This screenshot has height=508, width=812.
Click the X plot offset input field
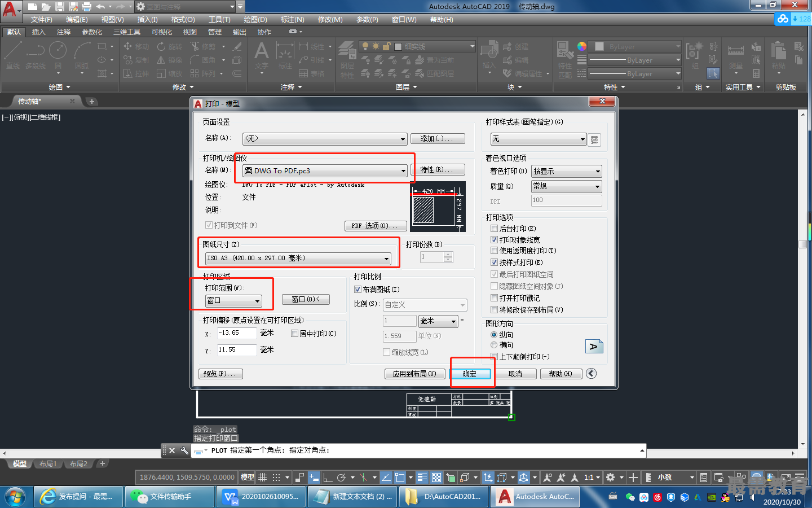pos(237,333)
